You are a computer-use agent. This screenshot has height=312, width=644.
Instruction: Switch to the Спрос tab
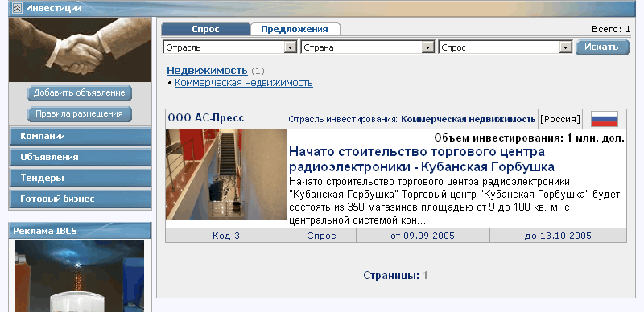(x=205, y=29)
